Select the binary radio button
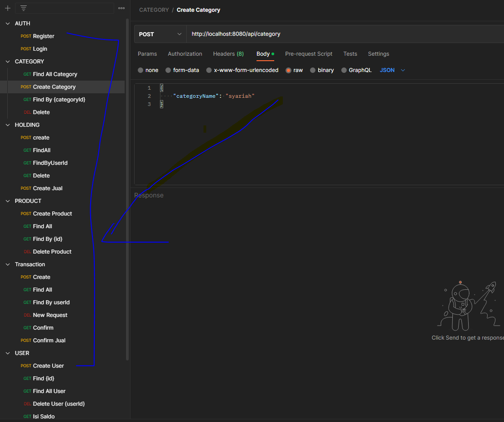504x422 pixels. point(313,70)
